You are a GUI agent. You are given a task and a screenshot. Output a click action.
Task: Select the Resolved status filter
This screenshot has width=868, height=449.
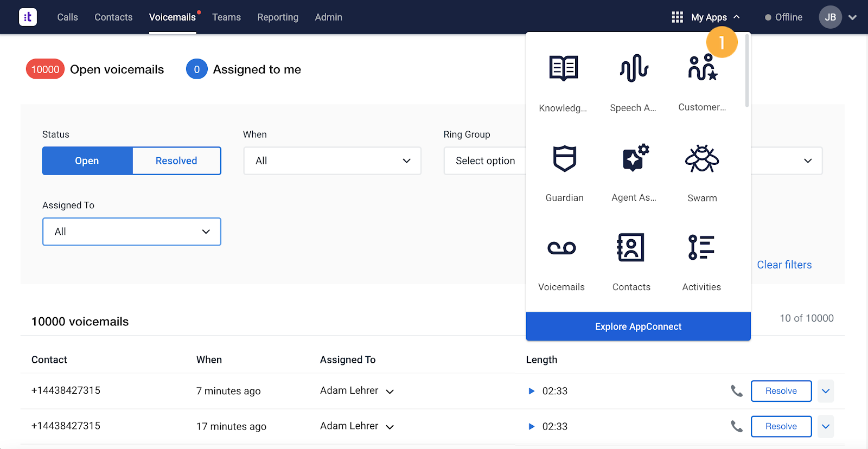(x=176, y=161)
